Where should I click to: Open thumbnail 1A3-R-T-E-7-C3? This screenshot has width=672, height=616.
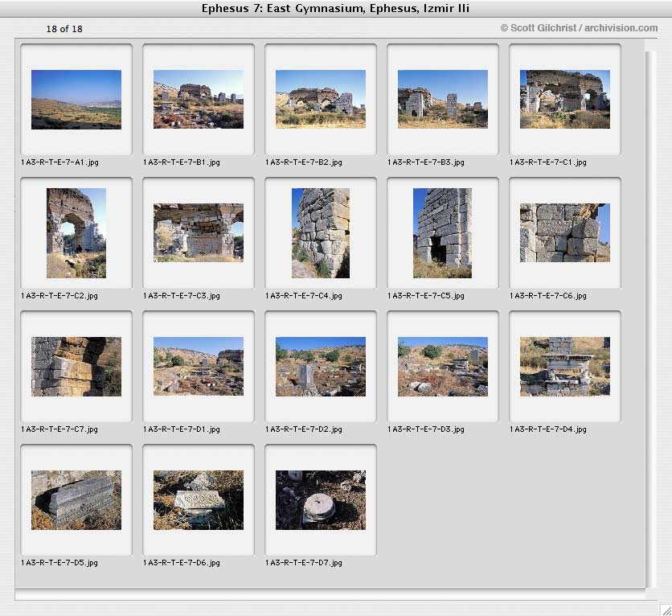(199, 232)
